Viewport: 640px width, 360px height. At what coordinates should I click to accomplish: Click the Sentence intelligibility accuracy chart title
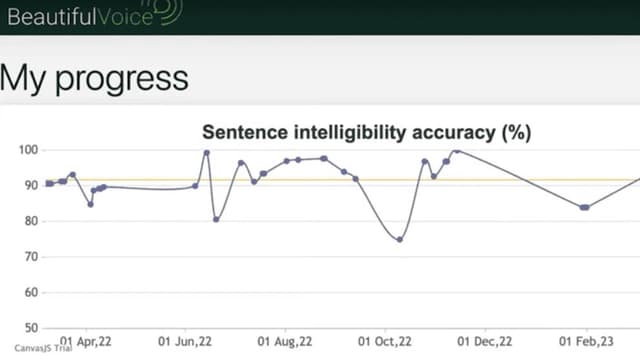pyautogui.click(x=367, y=132)
